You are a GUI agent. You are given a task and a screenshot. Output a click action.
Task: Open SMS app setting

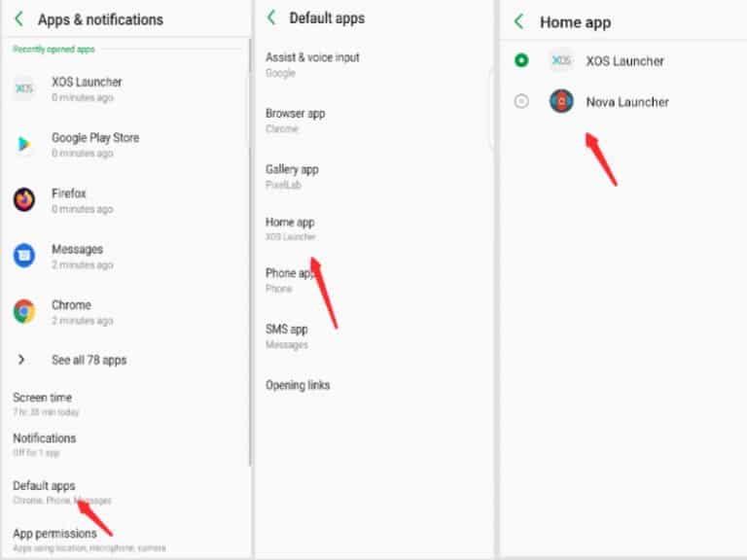(x=286, y=336)
